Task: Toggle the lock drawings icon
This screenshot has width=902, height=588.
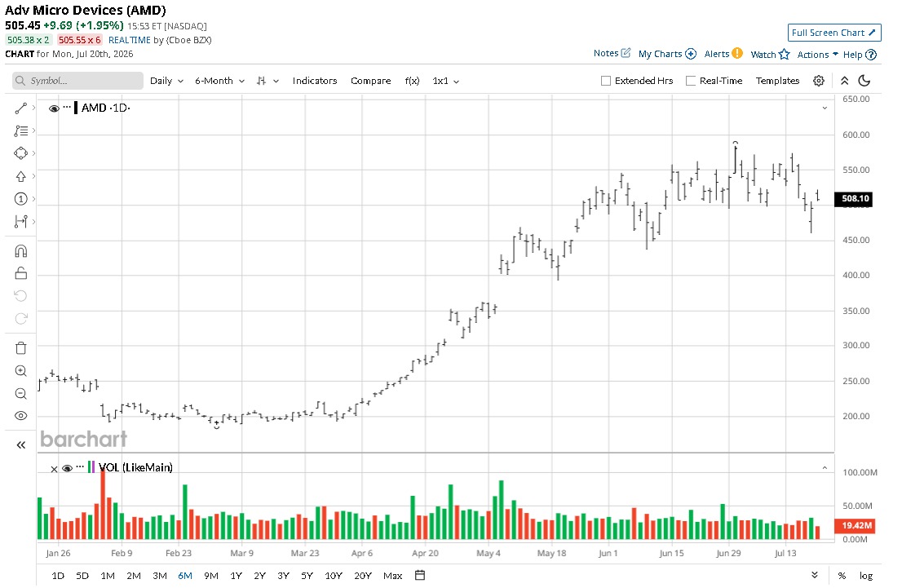Action: 20,273
